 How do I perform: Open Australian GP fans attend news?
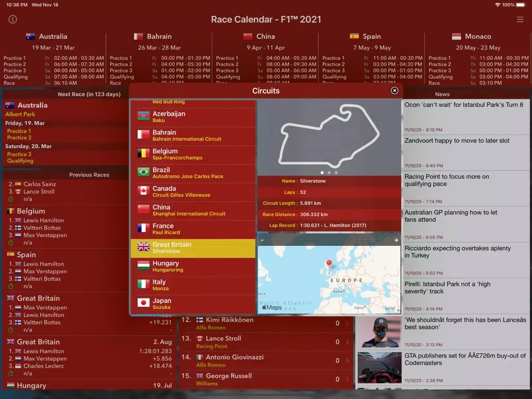(x=466, y=224)
